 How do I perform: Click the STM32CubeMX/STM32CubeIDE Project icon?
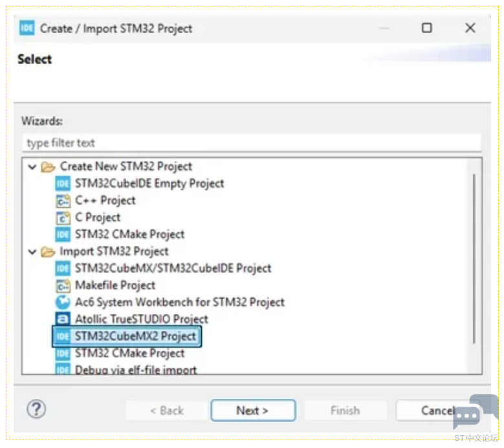(x=63, y=269)
